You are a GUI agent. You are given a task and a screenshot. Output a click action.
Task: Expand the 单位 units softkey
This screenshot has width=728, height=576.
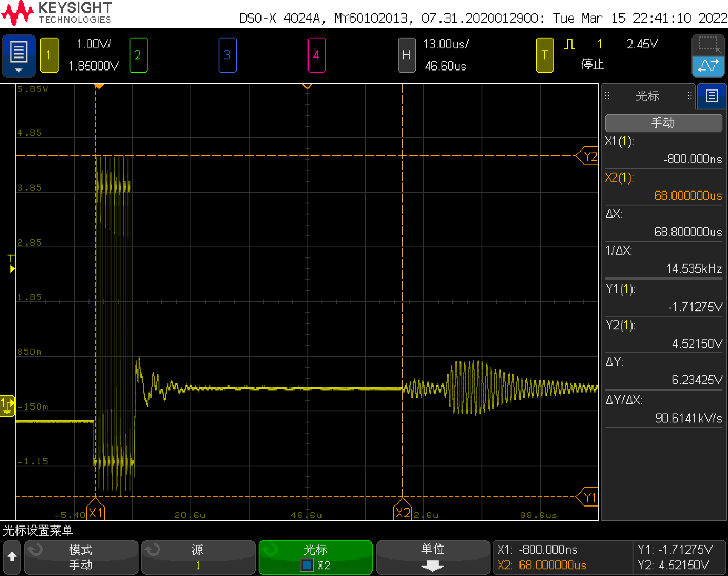(432, 557)
